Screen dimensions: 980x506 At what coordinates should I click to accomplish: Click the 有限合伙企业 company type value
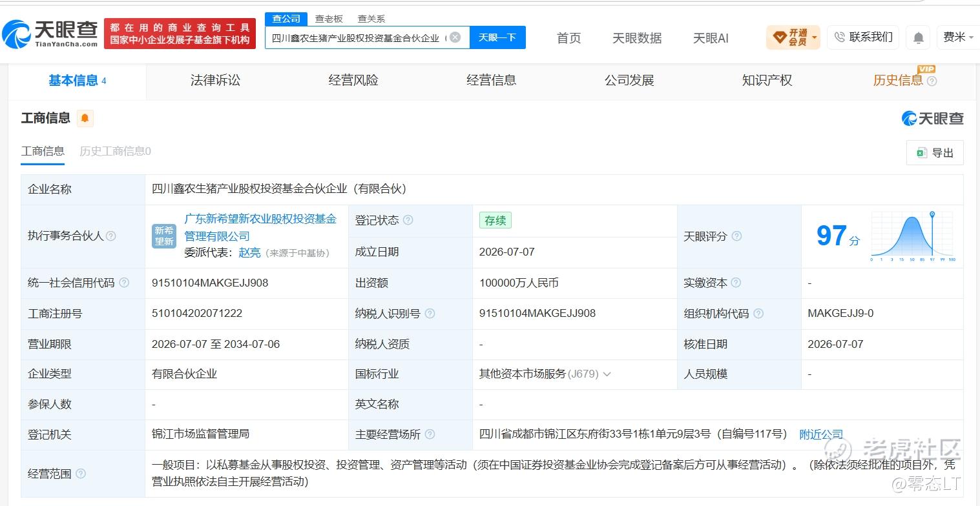184,374
